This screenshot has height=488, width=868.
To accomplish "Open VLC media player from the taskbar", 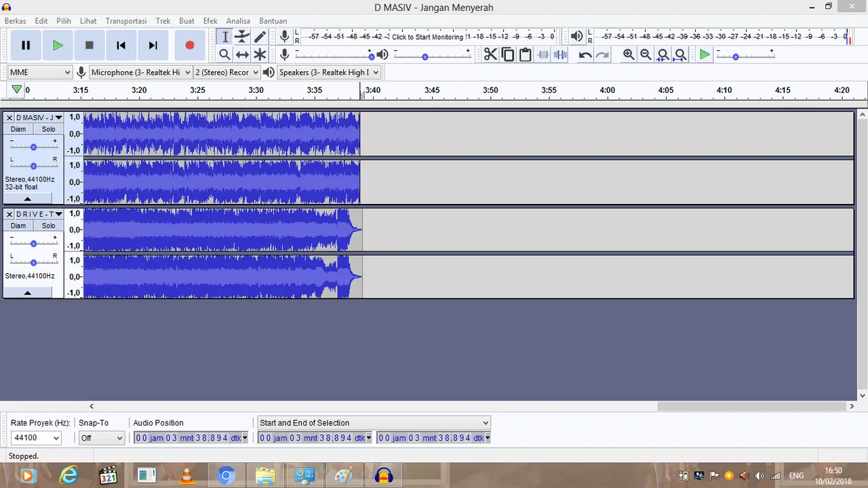I will [x=185, y=476].
